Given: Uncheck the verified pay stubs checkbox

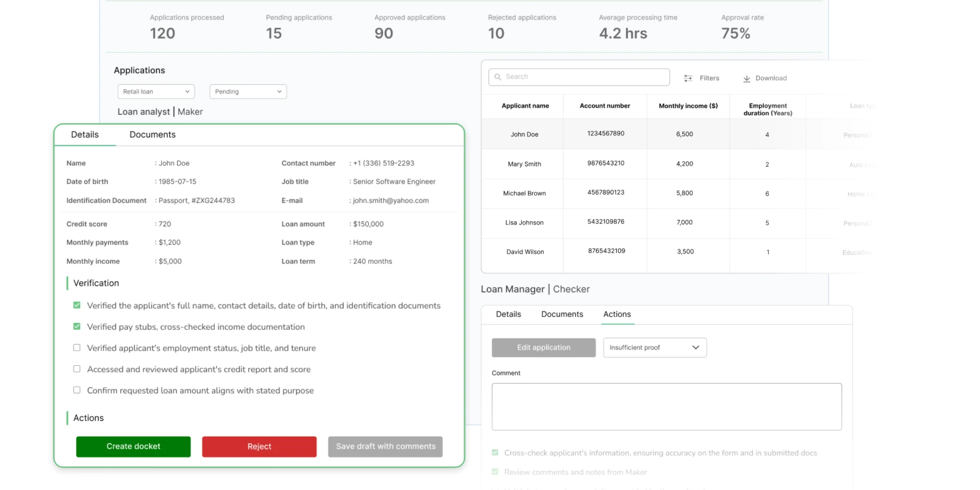Looking at the screenshot, I should pos(77,327).
